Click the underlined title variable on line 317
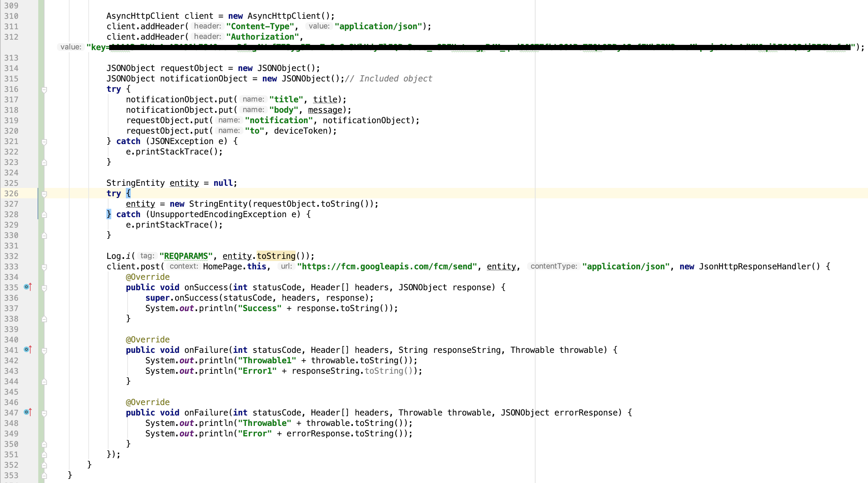Image resolution: width=868 pixels, height=483 pixels. click(325, 100)
